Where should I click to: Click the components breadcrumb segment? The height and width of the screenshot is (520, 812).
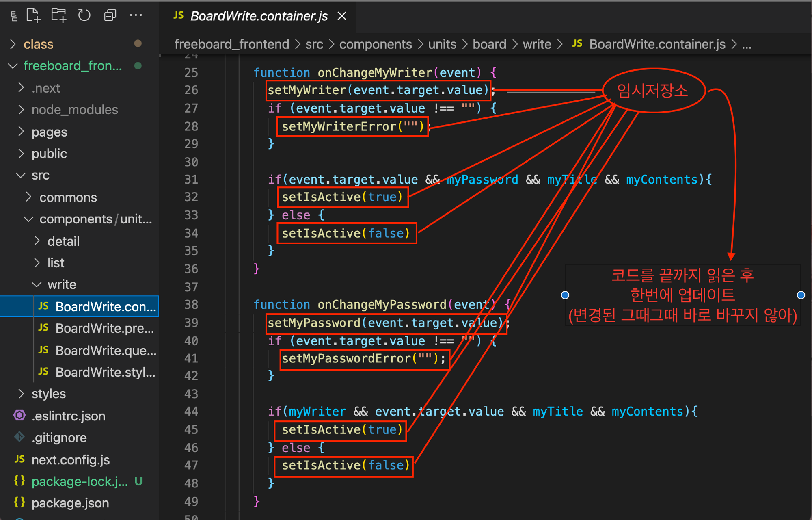pyautogui.click(x=375, y=44)
